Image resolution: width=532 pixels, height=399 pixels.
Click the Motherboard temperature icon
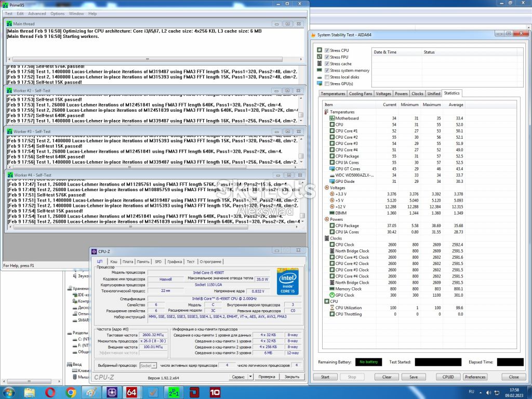tap(332, 118)
